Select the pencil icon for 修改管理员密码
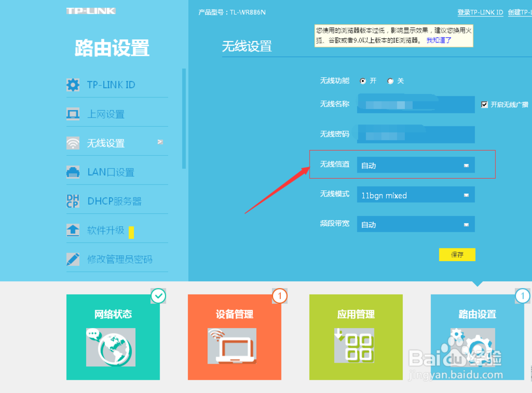 pos(73,259)
